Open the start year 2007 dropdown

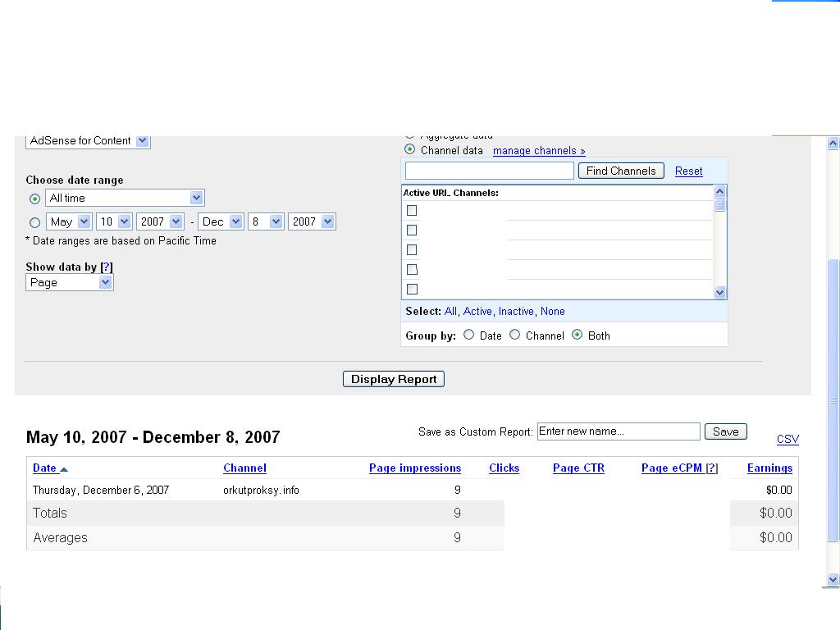[160, 221]
